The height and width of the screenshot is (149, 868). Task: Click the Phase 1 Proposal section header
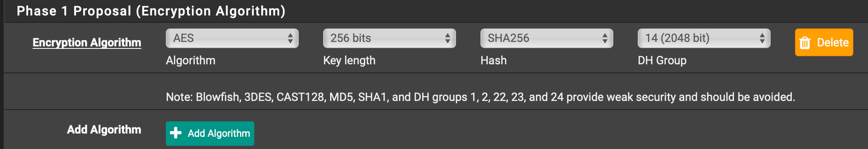point(151,11)
